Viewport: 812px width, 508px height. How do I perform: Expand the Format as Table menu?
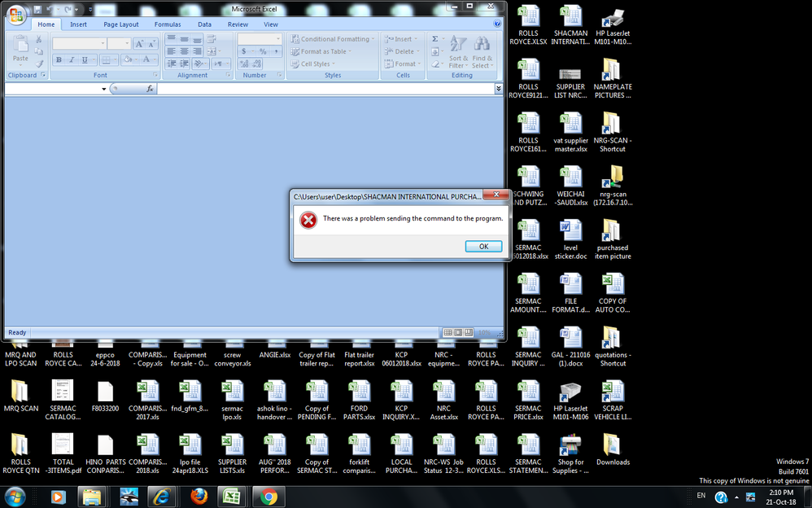321,51
